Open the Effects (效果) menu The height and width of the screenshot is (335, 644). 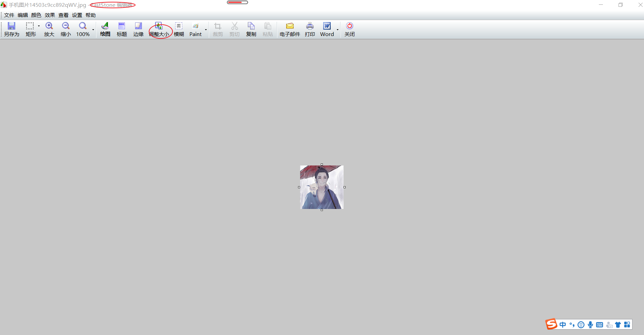tap(50, 15)
